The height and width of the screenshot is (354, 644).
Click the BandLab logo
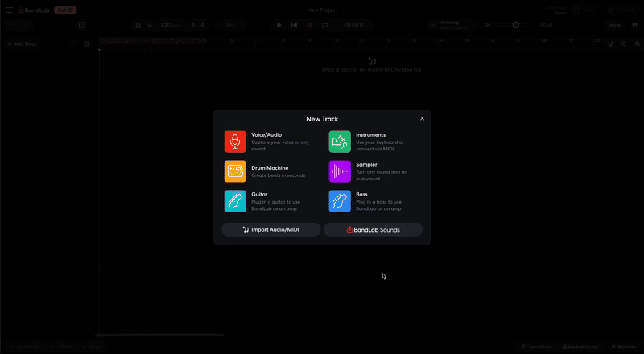pos(34,10)
